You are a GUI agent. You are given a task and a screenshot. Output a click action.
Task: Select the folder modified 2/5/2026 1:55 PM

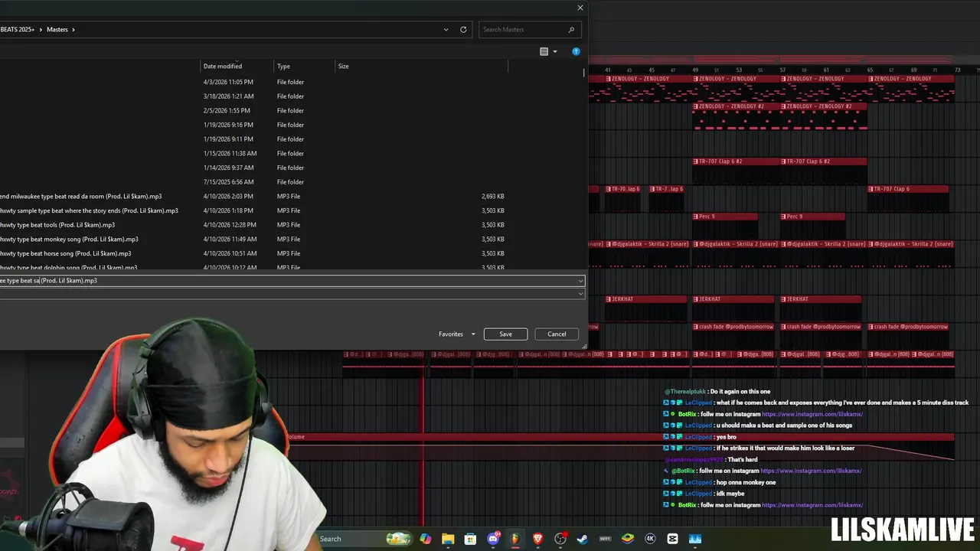click(x=253, y=110)
